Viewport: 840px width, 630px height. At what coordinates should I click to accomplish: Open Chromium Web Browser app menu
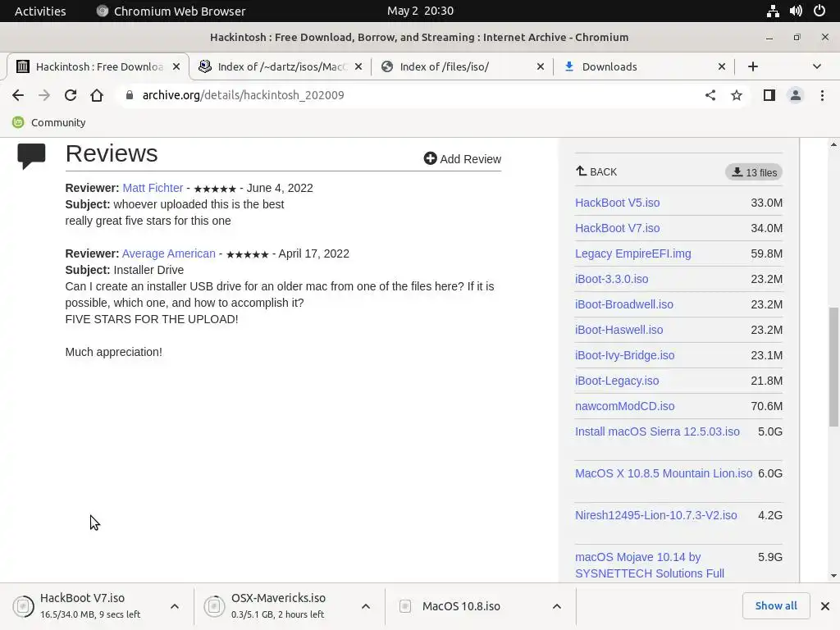(x=171, y=11)
